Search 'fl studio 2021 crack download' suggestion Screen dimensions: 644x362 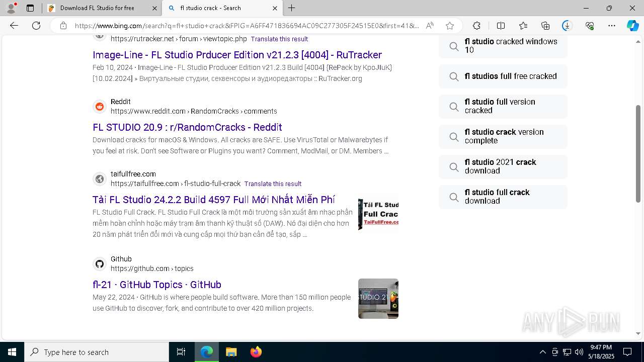[x=503, y=167]
